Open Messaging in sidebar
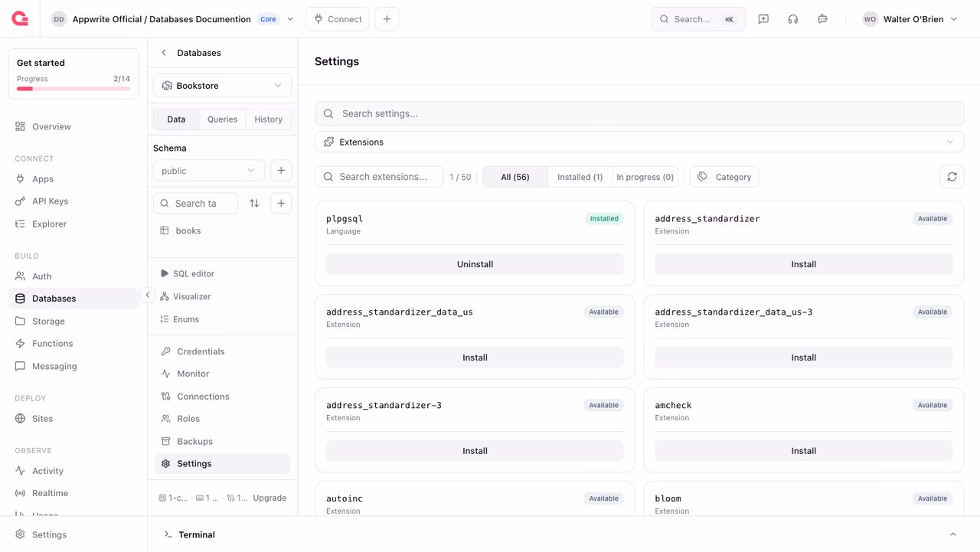Viewport: 980px width, 552px height. tap(73, 367)
